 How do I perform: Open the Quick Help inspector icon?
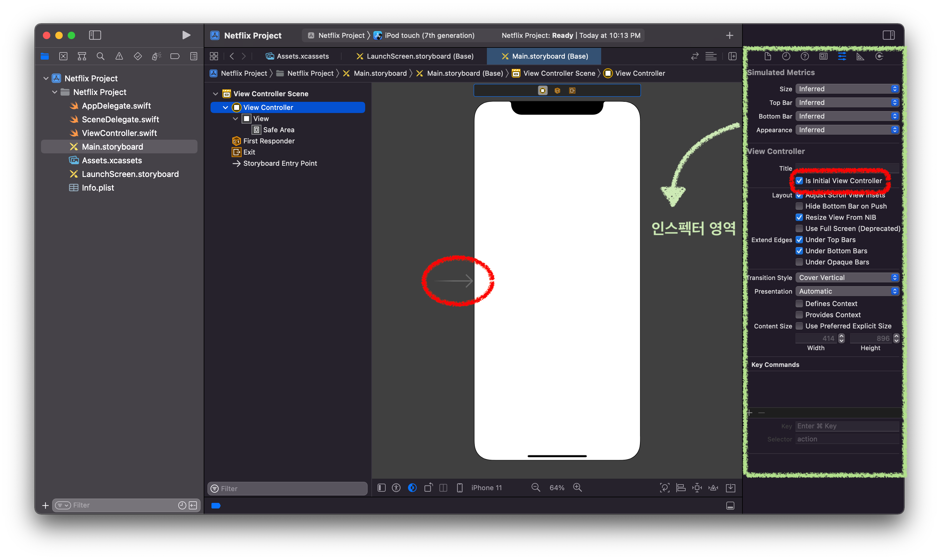click(805, 56)
